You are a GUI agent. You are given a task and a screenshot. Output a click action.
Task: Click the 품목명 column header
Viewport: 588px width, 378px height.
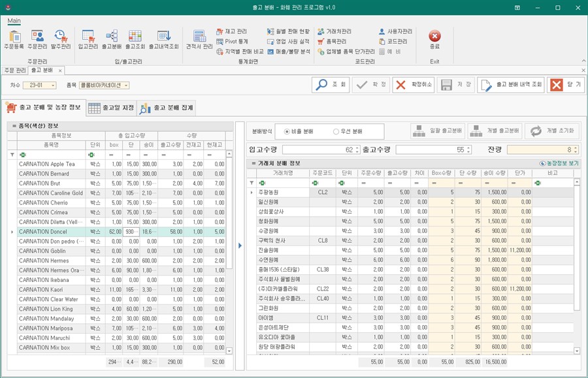(x=51, y=145)
